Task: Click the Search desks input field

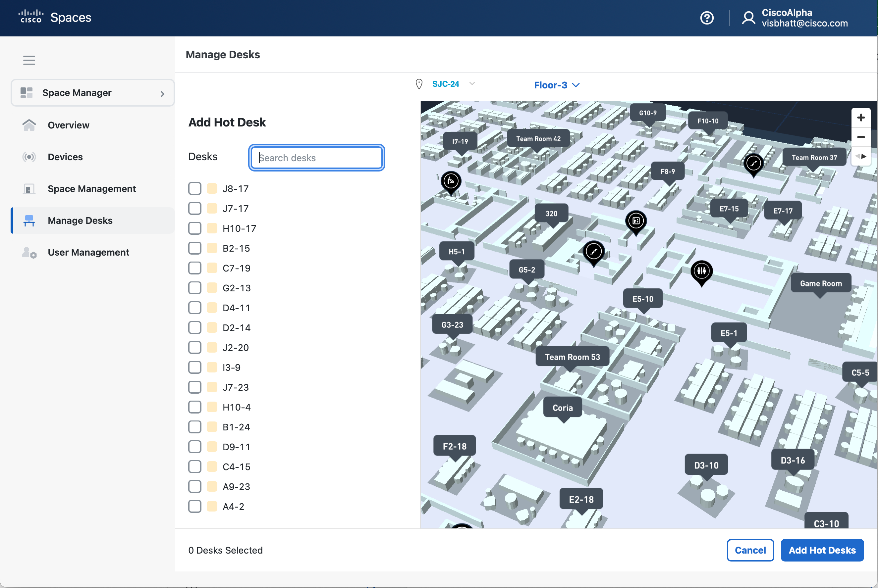Action: pyautogui.click(x=316, y=158)
